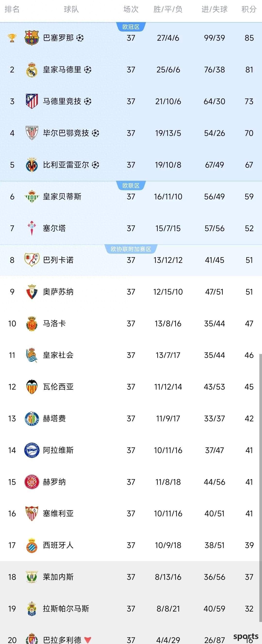Image resolution: width=262 pixels, height=644 pixels.
Task: Select the 欧联区 zone label
Action: [x=131, y=186]
